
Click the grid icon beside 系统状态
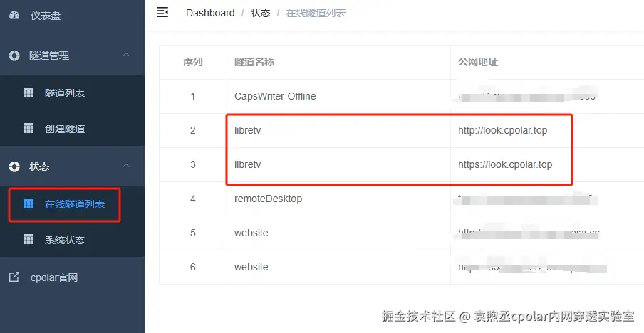coord(28,239)
